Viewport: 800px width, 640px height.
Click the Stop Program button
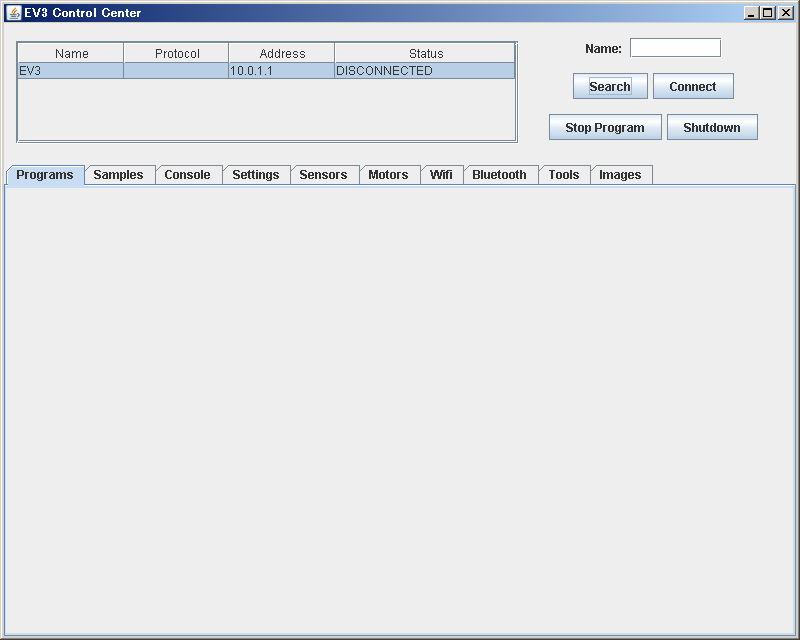pyautogui.click(x=605, y=127)
